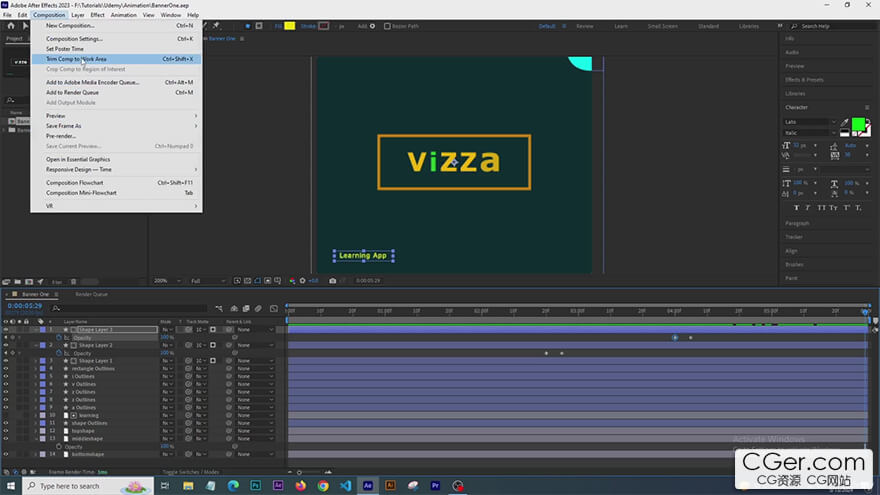Open Visual Studio Code from taskbar
This screenshot has width=880, height=495.
[x=345, y=485]
